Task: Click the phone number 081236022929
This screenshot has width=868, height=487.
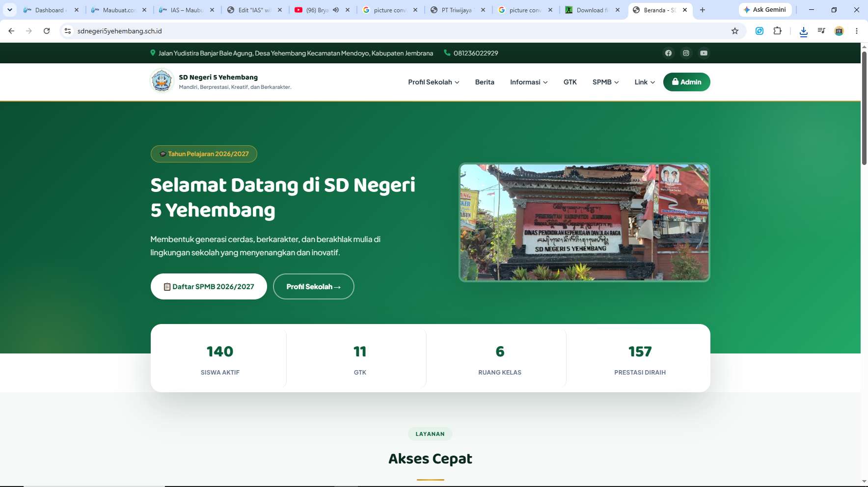Action: tap(476, 53)
